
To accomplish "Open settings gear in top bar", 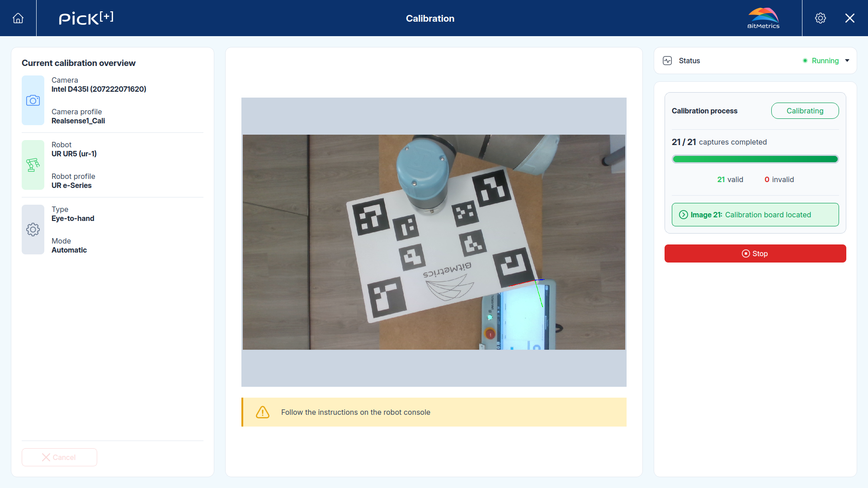I will (x=821, y=18).
